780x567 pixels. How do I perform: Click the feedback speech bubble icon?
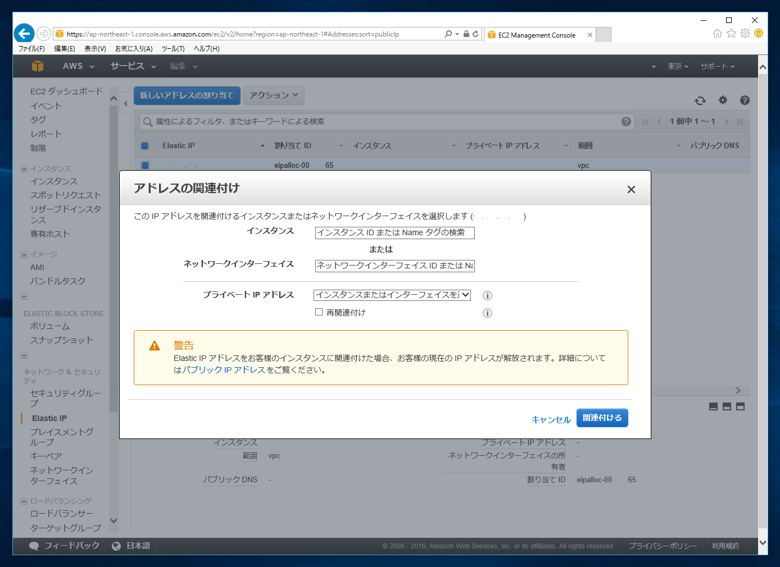(34, 546)
